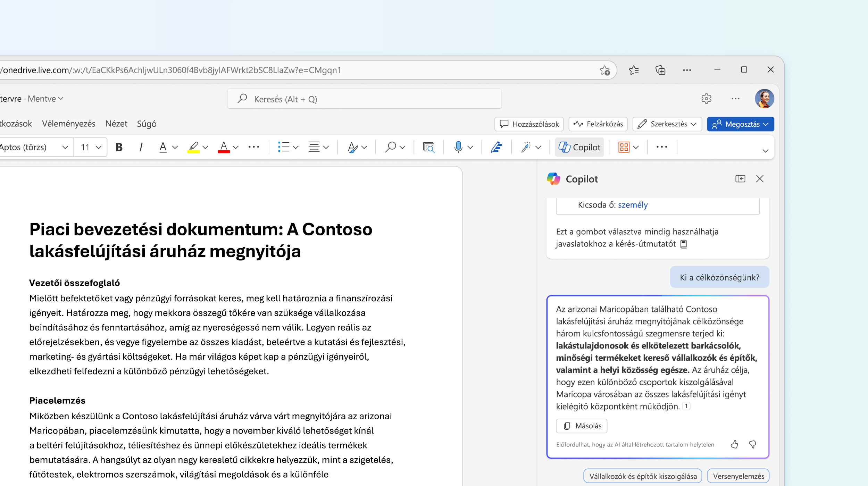Open the Nézet tab
This screenshot has width=868, height=486.
click(x=116, y=124)
